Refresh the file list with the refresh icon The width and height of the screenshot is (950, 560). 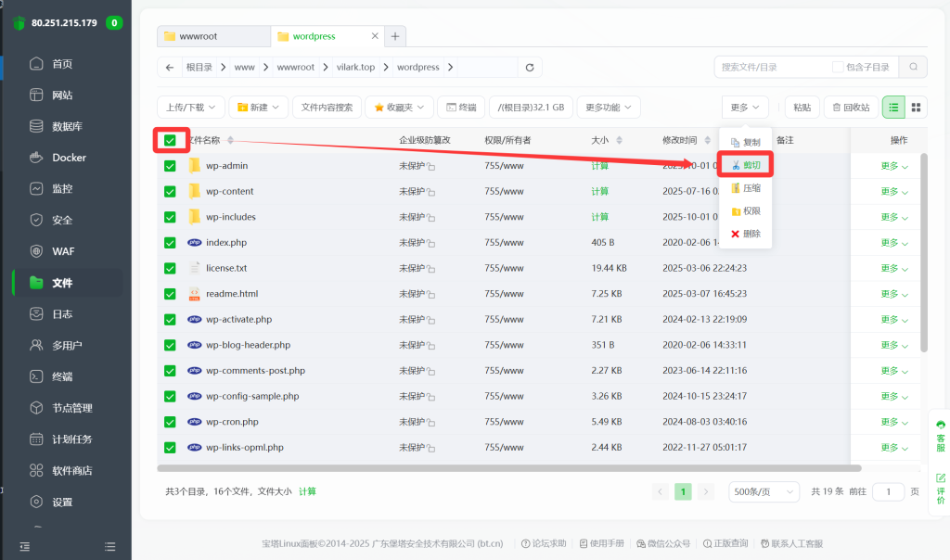coord(529,67)
